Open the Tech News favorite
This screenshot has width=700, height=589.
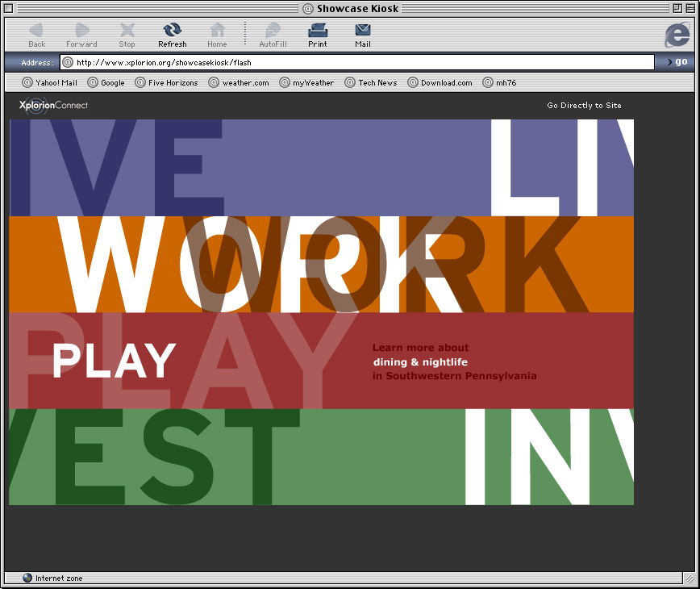coord(371,82)
